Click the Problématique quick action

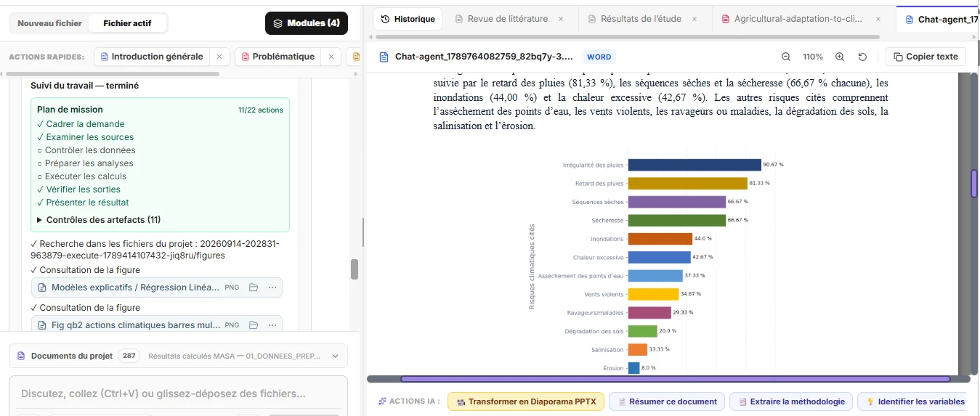click(x=278, y=57)
